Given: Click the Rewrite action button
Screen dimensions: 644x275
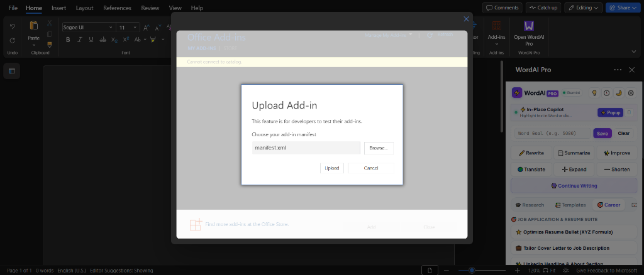Looking at the screenshot, I should click(531, 153).
